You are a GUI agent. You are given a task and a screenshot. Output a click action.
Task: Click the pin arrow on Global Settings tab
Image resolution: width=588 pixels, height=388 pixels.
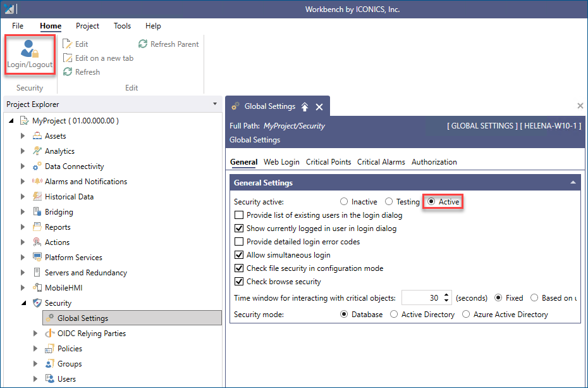click(305, 107)
